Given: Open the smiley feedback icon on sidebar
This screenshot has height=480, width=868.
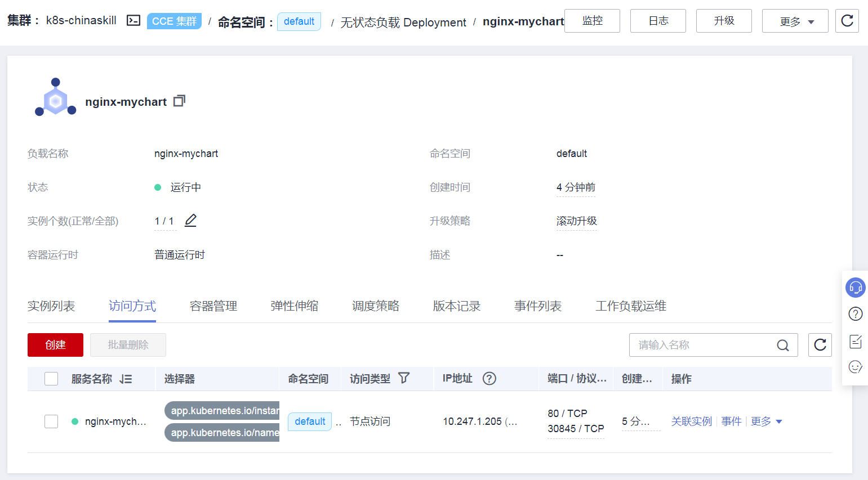Looking at the screenshot, I should pos(855,367).
